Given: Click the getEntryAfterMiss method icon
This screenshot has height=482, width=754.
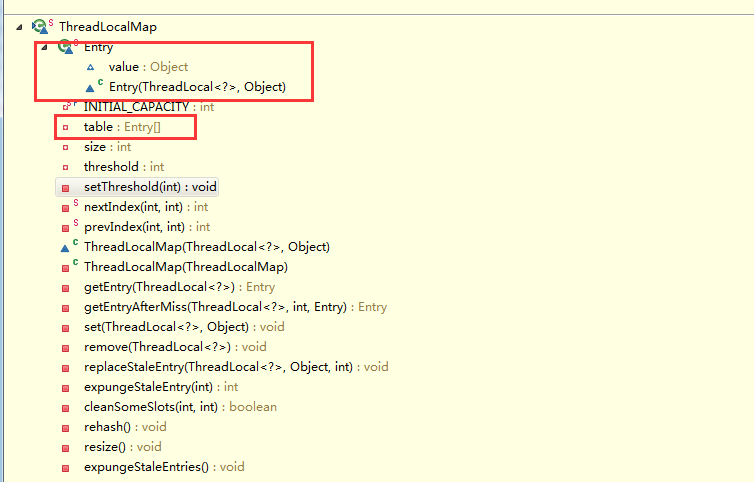Looking at the screenshot, I should pyautogui.click(x=65, y=308).
